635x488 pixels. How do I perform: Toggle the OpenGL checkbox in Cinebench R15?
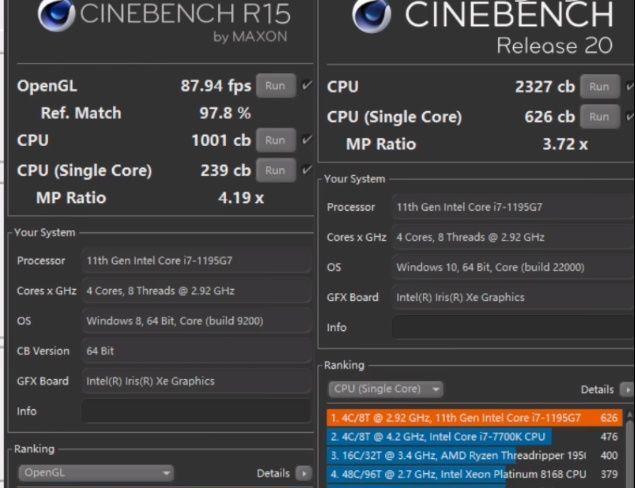click(x=307, y=85)
